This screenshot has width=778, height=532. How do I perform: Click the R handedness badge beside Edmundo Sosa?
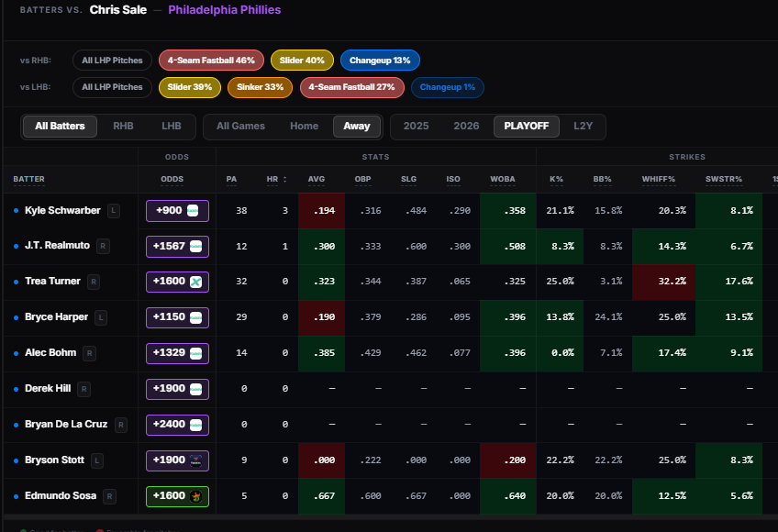(x=110, y=496)
